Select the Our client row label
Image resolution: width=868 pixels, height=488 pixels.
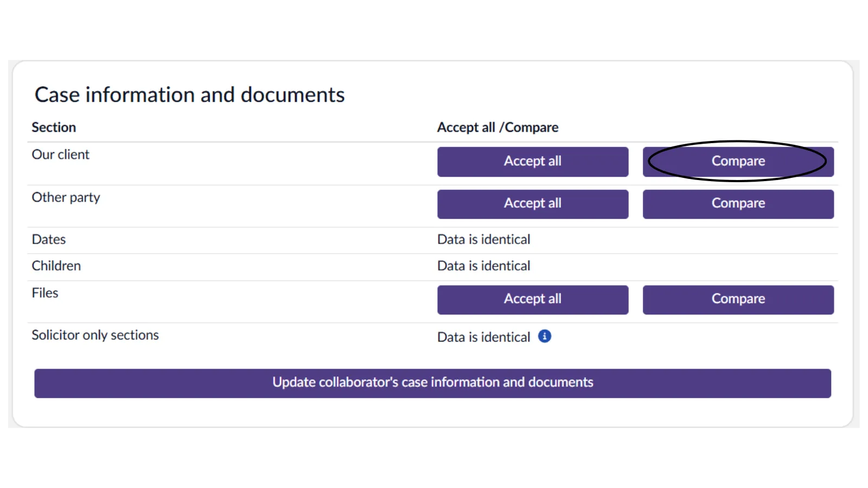point(60,155)
